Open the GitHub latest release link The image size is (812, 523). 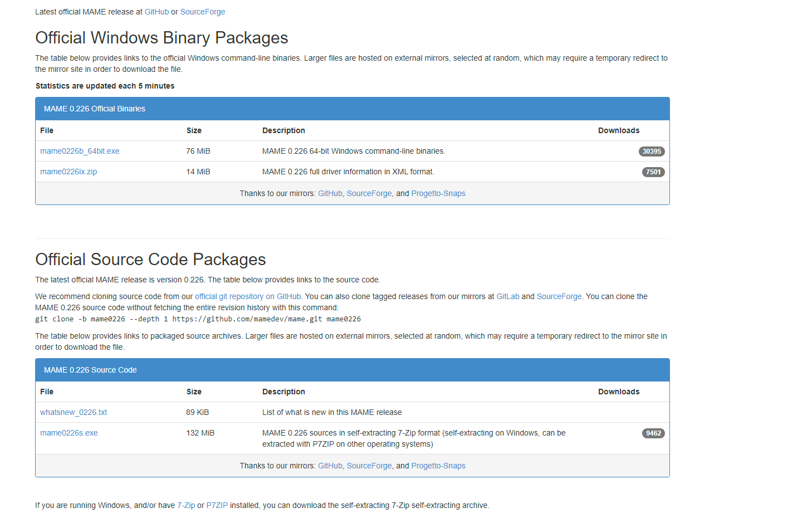[x=156, y=12]
